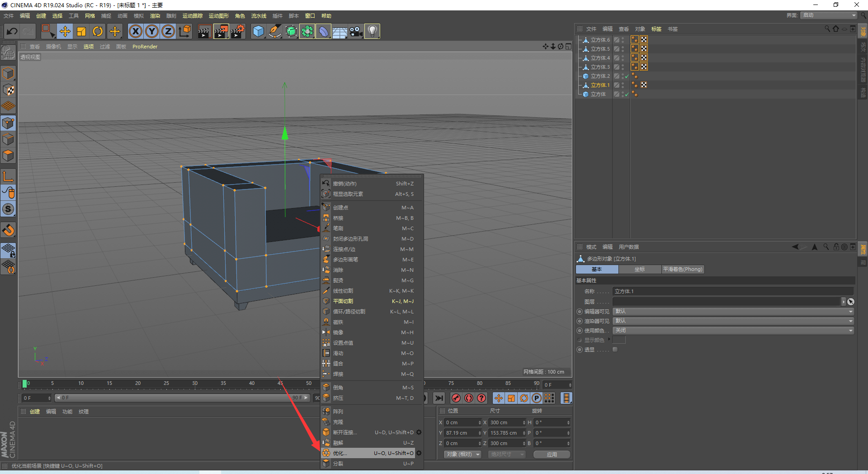Click the frame range slider bar
Viewport: 868px width, 474px height.
tap(182, 398)
